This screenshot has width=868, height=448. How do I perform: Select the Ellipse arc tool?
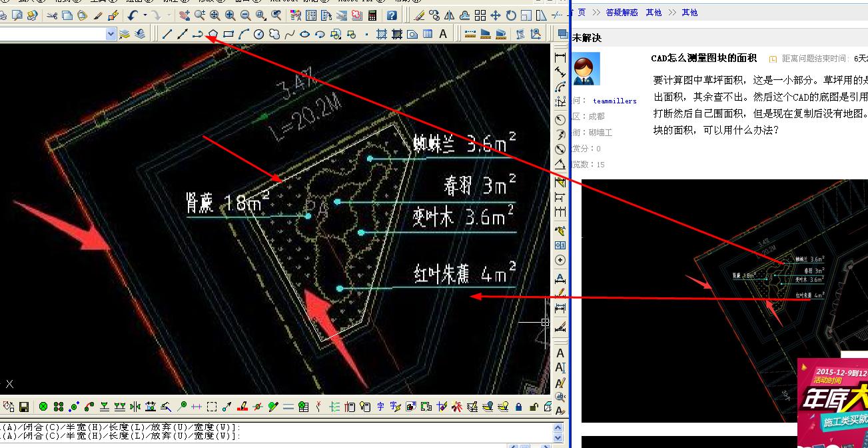coord(320,34)
